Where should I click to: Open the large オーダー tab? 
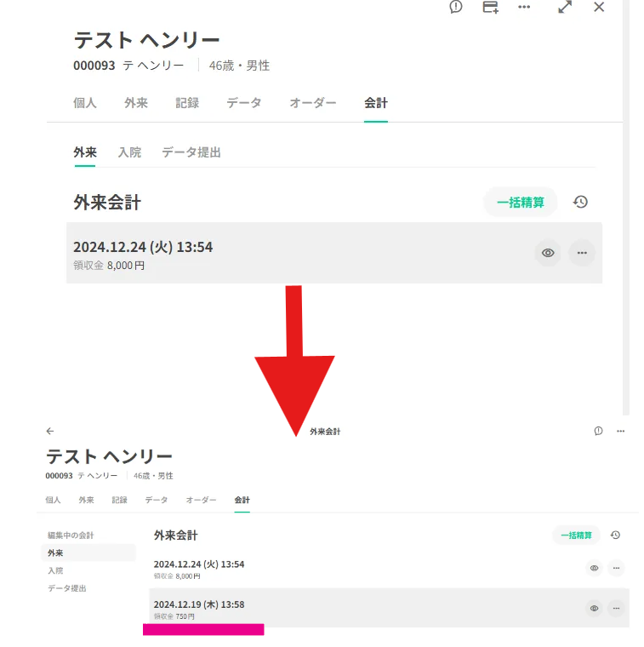coord(313,103)
